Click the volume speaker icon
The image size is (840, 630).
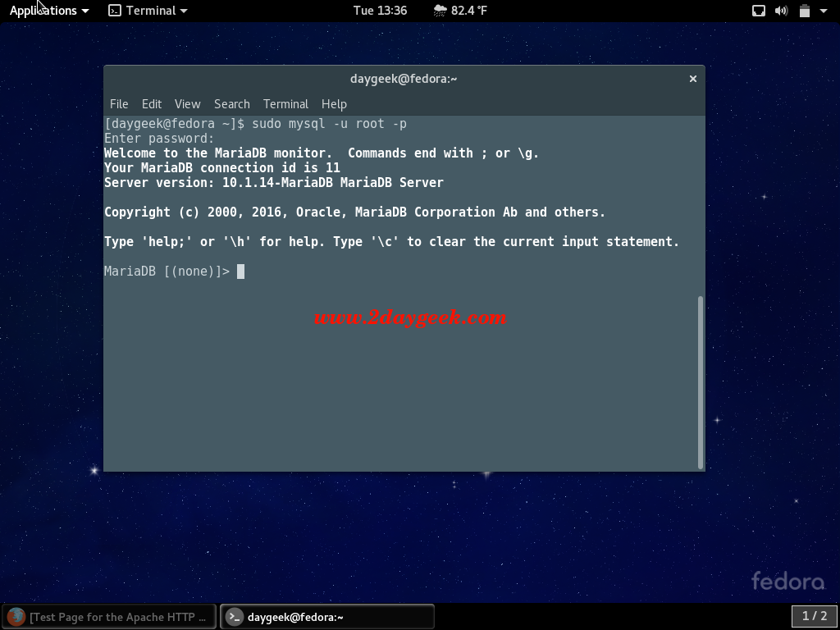pos(782,11)
